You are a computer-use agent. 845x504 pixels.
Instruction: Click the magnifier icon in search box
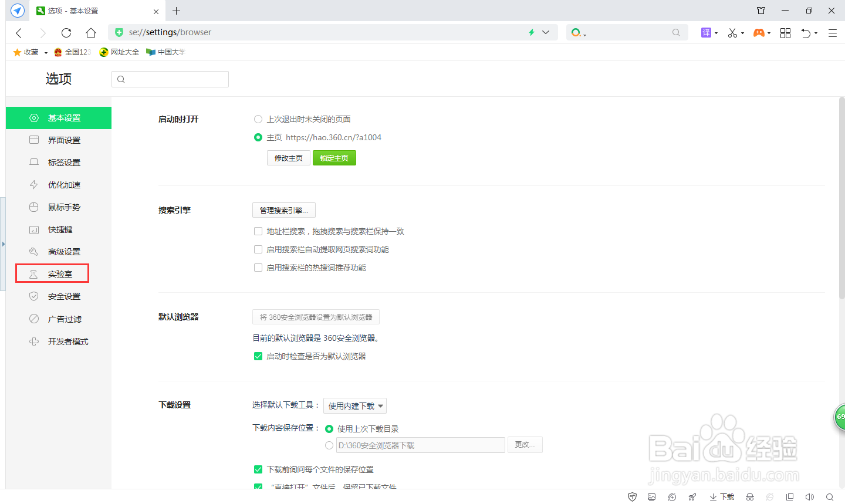(676, 32)
